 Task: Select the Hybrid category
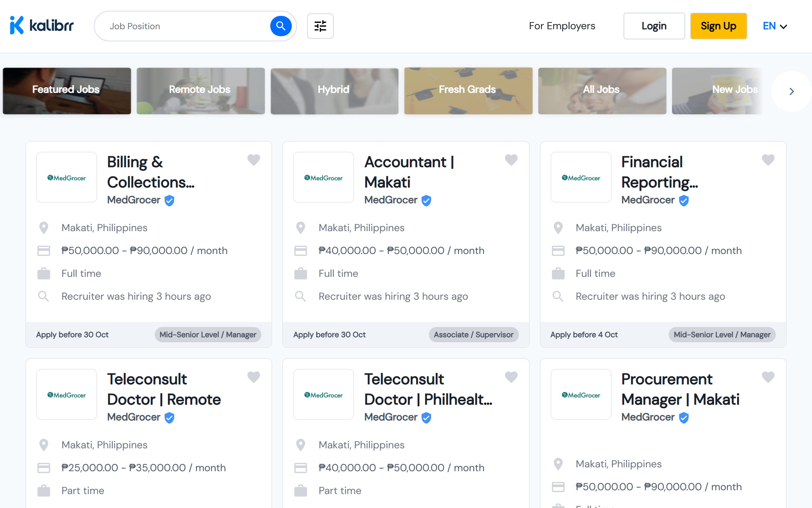pos(335,91)
